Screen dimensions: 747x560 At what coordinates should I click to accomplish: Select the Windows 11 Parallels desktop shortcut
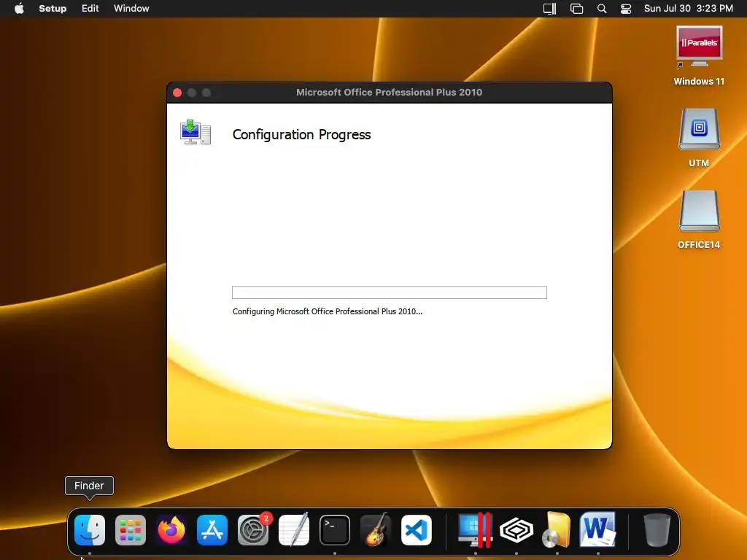699,56
